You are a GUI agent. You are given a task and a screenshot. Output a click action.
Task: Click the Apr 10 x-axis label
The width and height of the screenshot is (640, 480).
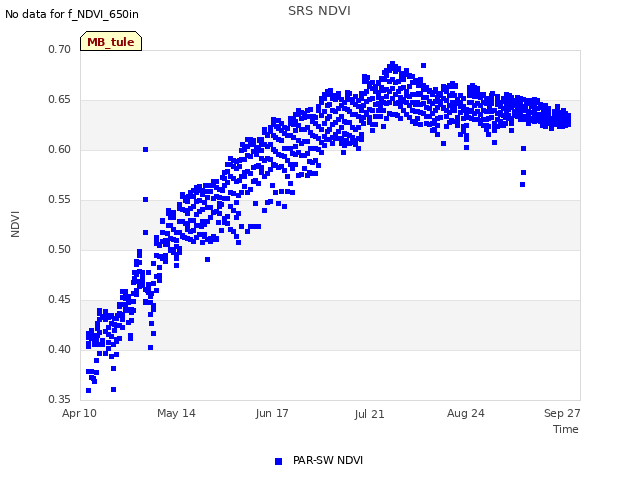[79, 413]
